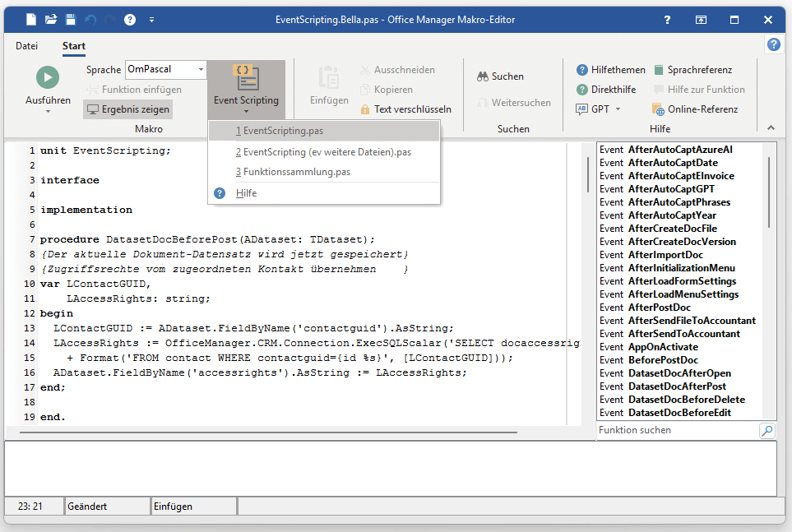
Task: Click the Suchen binoculars icon
Action: click(x=484, y=76)
